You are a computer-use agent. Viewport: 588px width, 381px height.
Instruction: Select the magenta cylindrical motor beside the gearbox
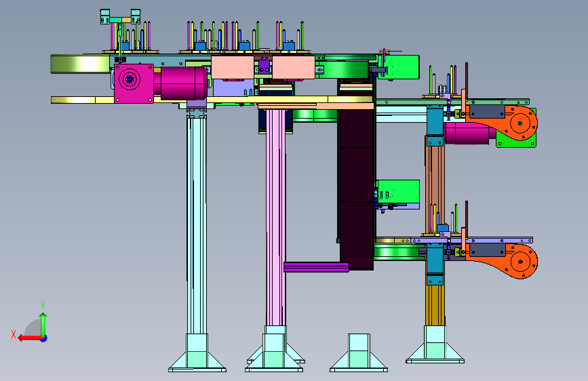[x=181, y=83]
